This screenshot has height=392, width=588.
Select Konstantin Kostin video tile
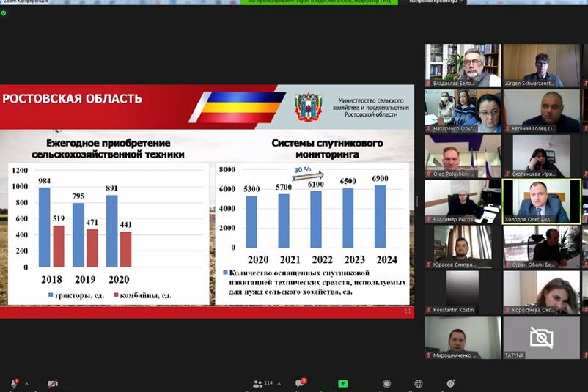463,292
